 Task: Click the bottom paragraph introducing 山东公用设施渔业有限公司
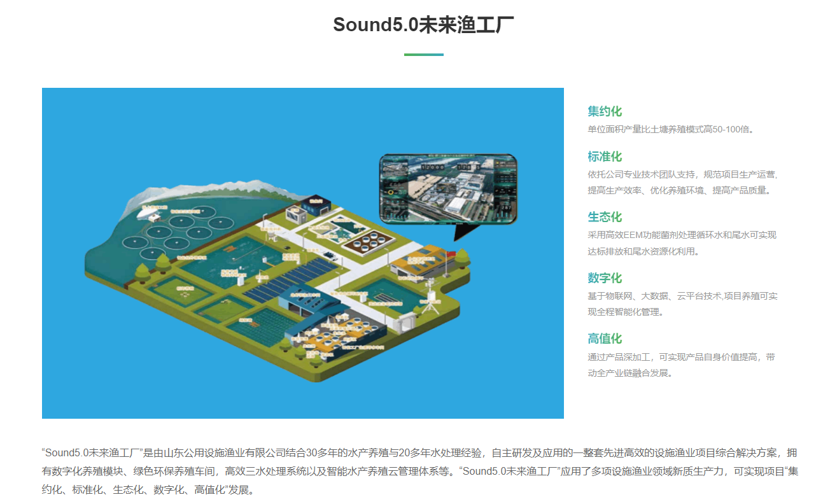coord(419,472)
